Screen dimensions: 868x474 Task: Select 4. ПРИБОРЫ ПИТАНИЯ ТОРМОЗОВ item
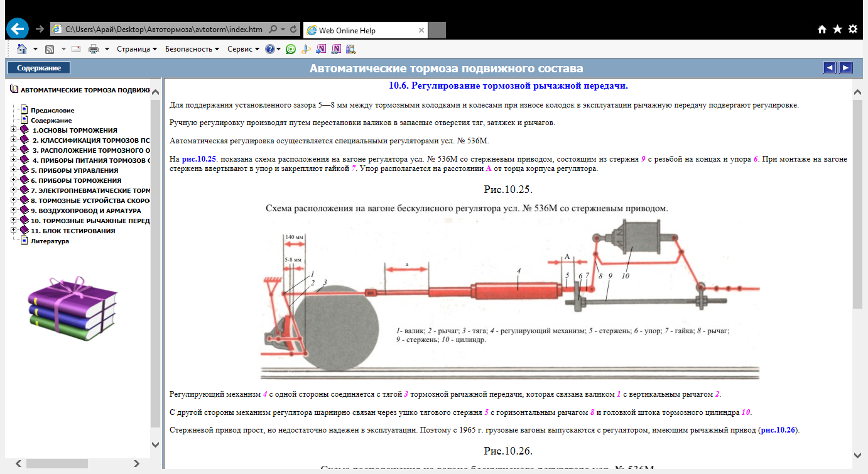click(x=91, y=160)
